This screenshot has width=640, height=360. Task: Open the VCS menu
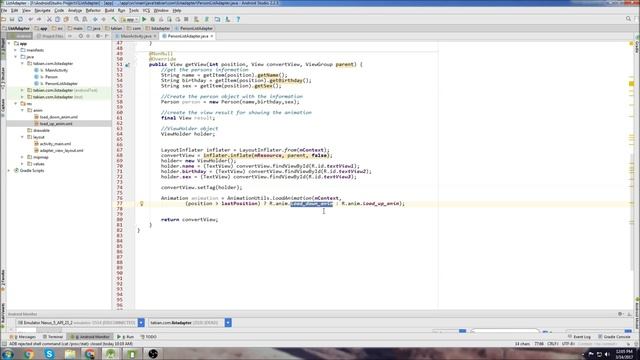[146, 10]
